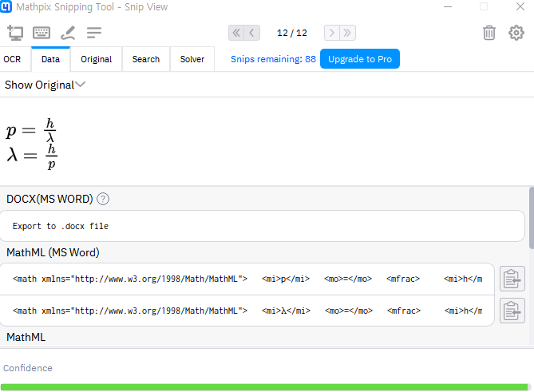Expand the Show Original dropdown

pyautogui.click(x=45, y=85)
